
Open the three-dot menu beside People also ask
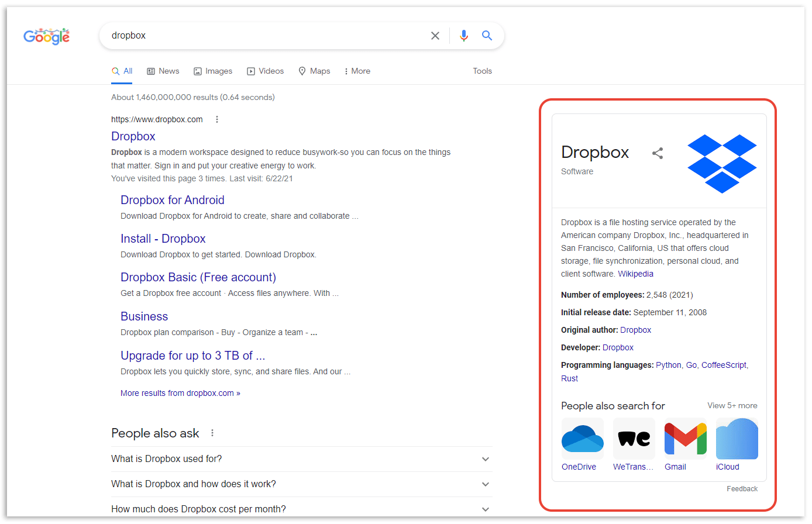coord(212,433)
